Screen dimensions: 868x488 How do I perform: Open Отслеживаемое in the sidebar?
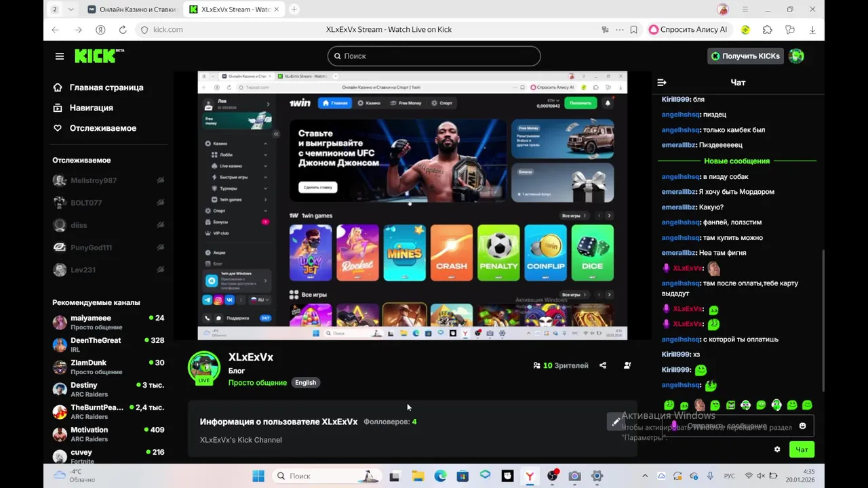coord(95,128)
